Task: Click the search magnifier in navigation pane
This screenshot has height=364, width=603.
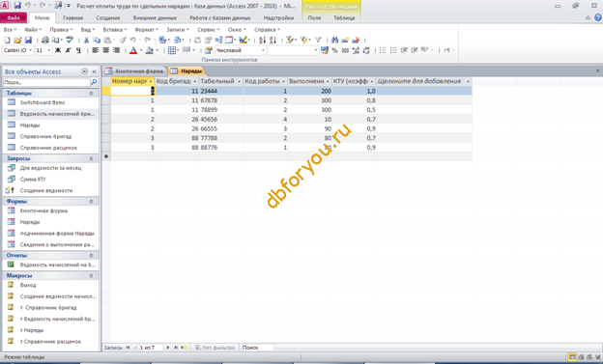Action: coord(94,82)
